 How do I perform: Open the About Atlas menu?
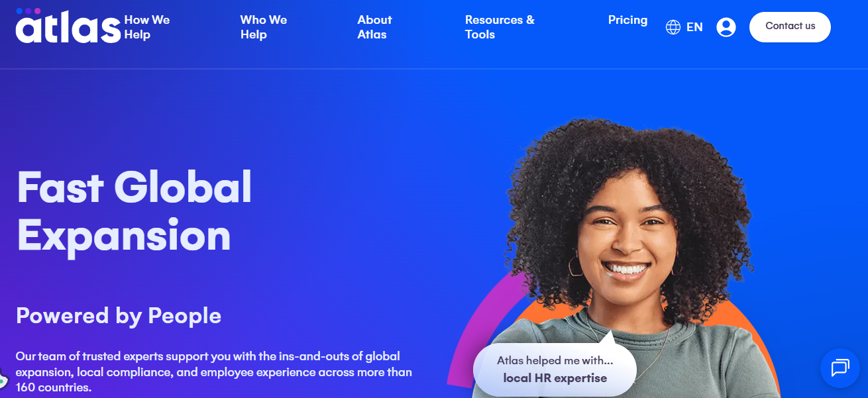pyautogui.click(x=375, y=27)
